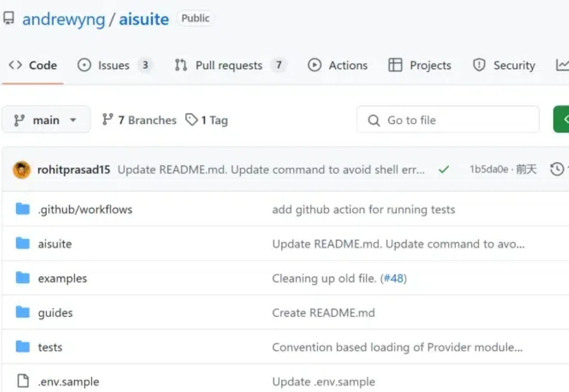
Task: Open the Security tab
Action: (504, 65)
